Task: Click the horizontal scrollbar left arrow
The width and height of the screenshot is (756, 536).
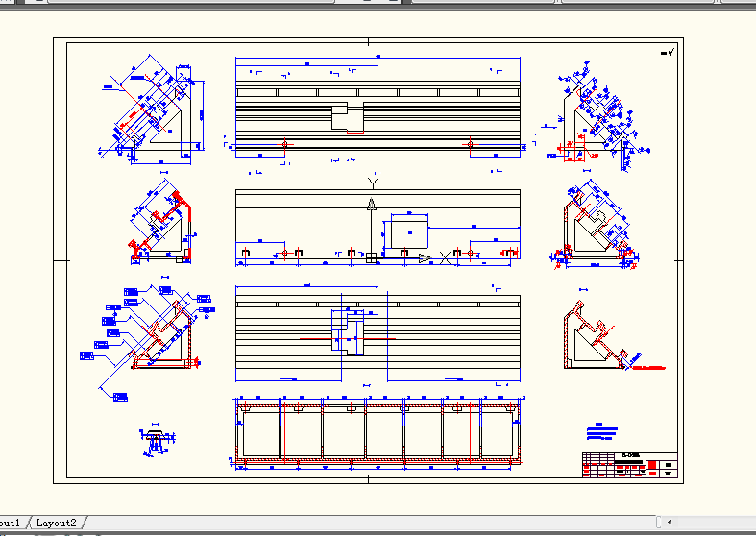Action: 670,522
